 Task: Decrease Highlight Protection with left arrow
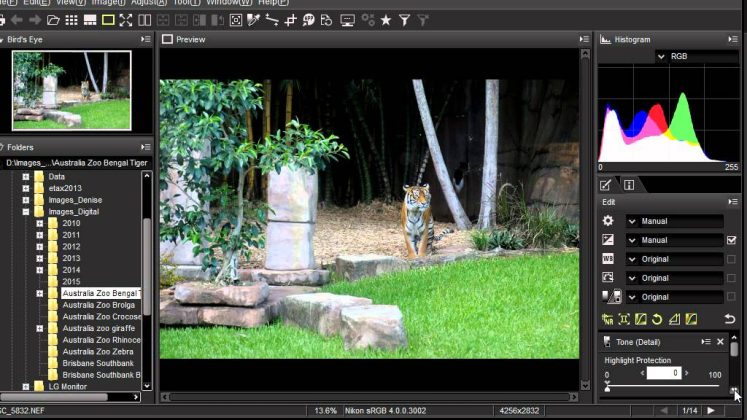[x=642, y=373]
